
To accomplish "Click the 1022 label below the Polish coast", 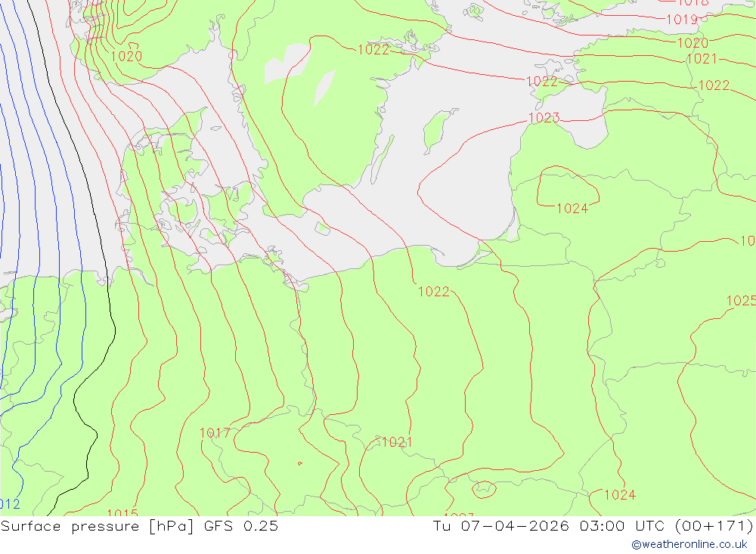I will pyautogui.click(x=433, y=292).
